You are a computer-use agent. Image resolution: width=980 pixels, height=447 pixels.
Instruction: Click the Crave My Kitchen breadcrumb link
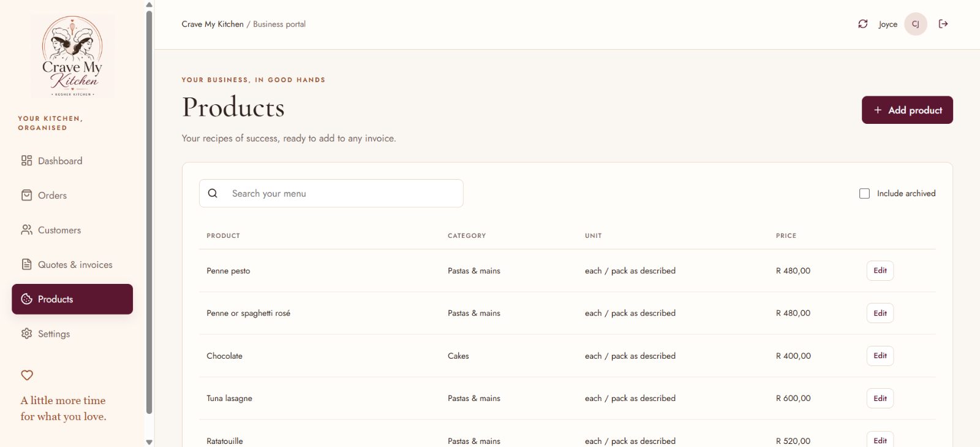[213, 24]
